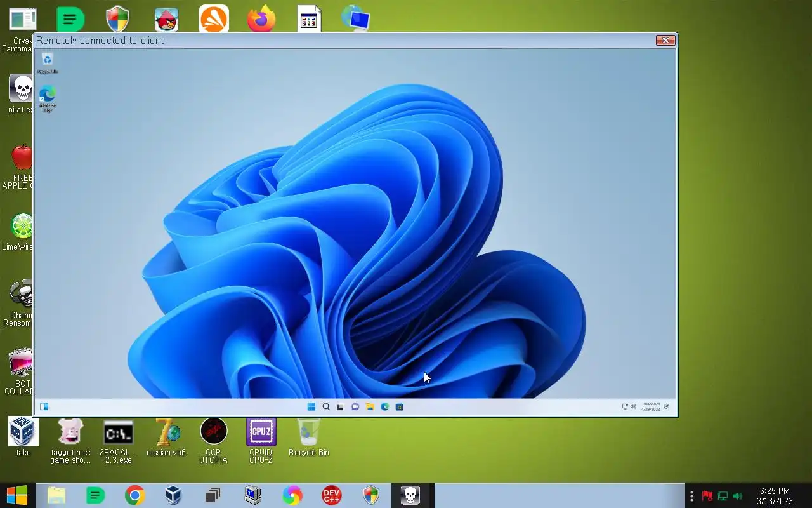Screen dimensions: 812x508
Task: Select Microsoft Edge shortcut on the remote desktop
Action: 48,100
